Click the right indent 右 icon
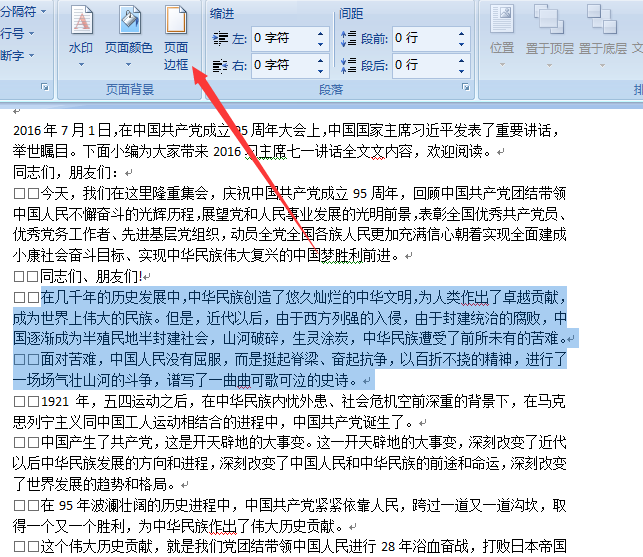 tap(220, 66)
